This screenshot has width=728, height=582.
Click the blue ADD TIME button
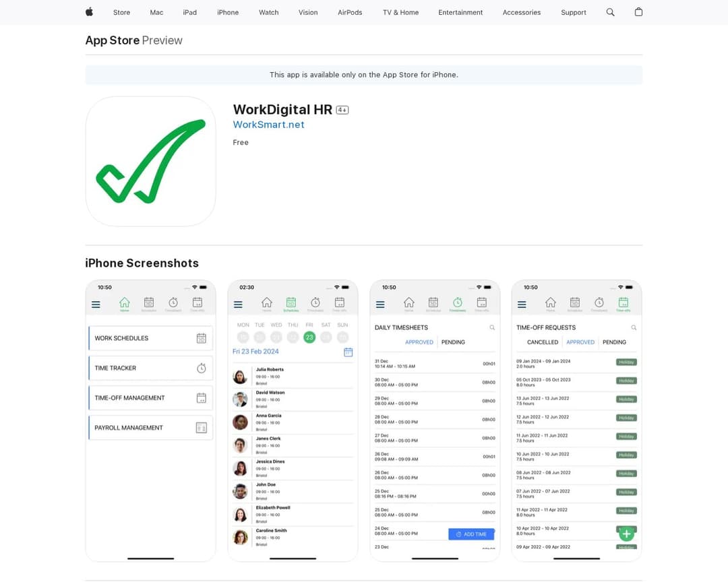[471, 534]
